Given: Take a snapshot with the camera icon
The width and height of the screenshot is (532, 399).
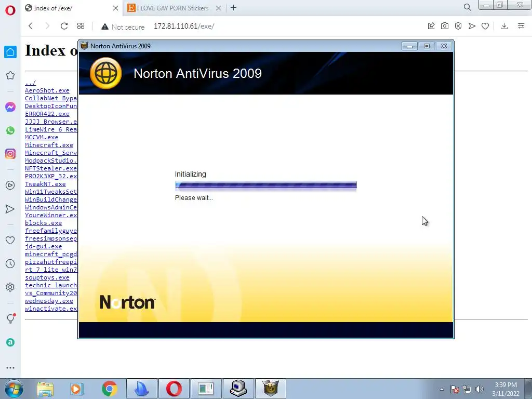Looking at the screenshot, I should coord(445,26).
